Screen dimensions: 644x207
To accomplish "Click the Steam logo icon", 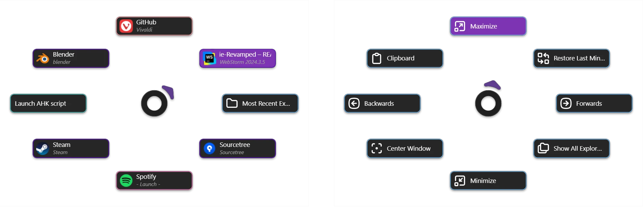I will pos(43,148).
